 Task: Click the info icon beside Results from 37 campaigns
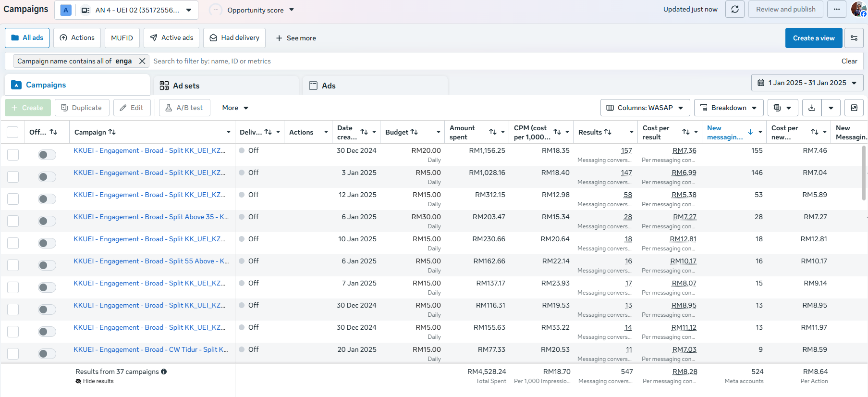pyautogui.click(x=164, y=372)
